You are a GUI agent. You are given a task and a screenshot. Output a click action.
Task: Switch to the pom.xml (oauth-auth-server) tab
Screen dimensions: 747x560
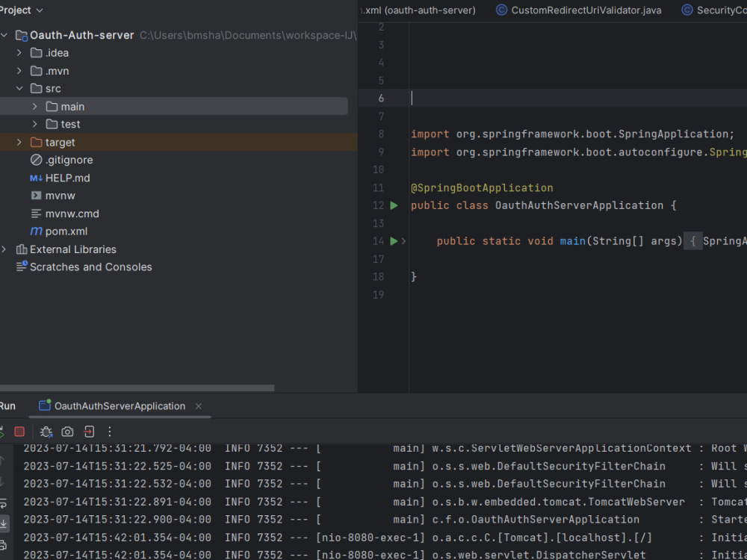coord(418,10)
